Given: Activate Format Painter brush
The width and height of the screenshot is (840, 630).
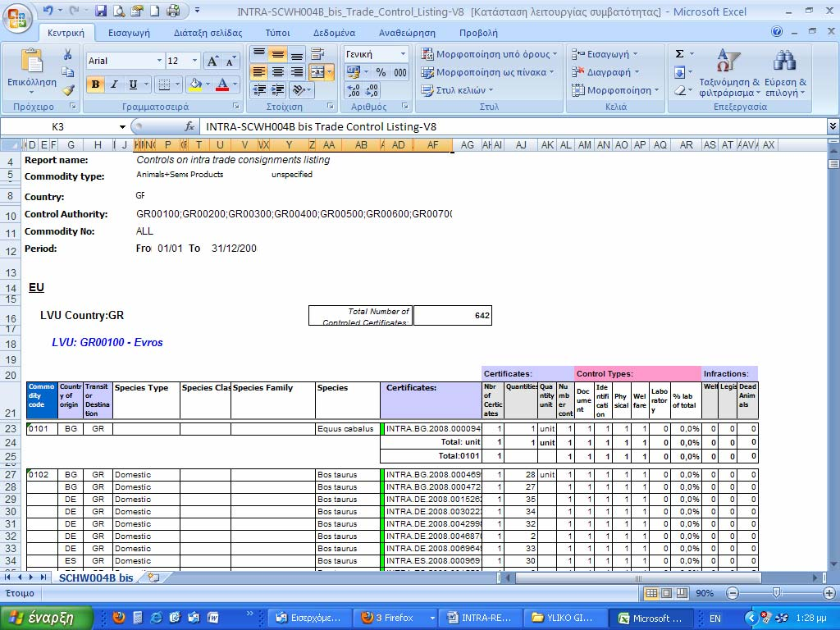Looking at the screenshot, I should [x=67, y=90].
